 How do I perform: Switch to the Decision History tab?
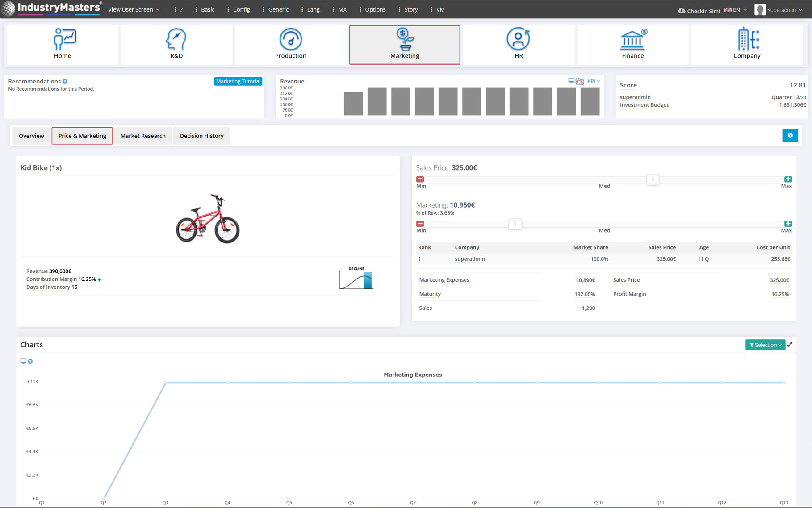click(x=201, y=136)
